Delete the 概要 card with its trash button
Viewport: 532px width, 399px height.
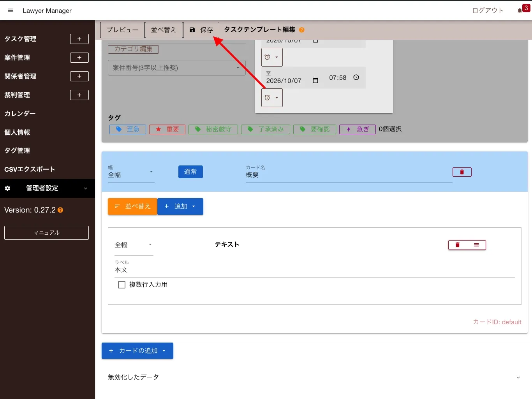(462, 172)
